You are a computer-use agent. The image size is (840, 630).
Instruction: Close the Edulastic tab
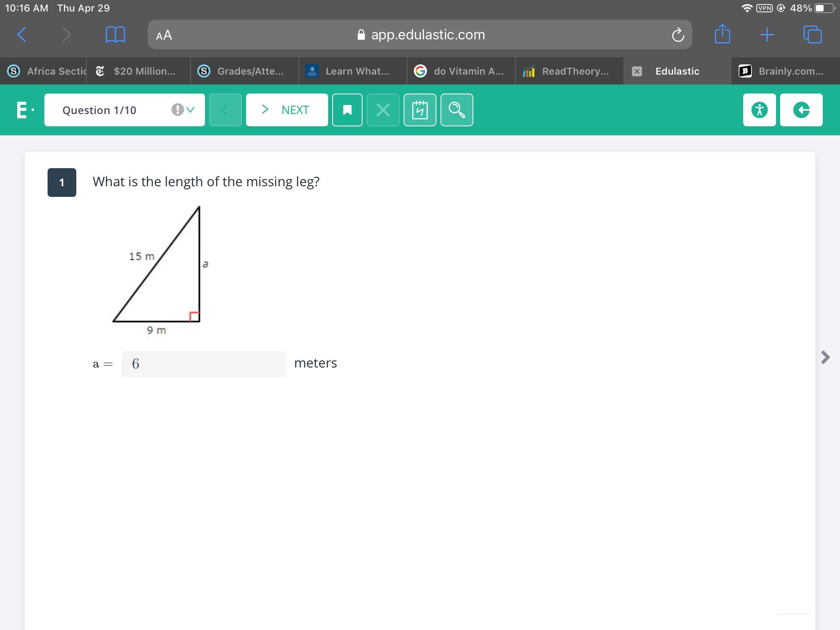(x=637, y=71)
